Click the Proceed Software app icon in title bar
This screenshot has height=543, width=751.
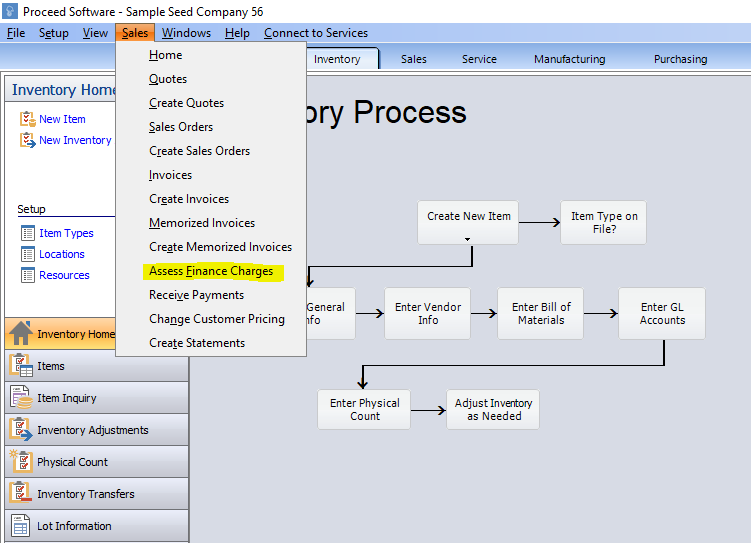[x=10, y=11]
